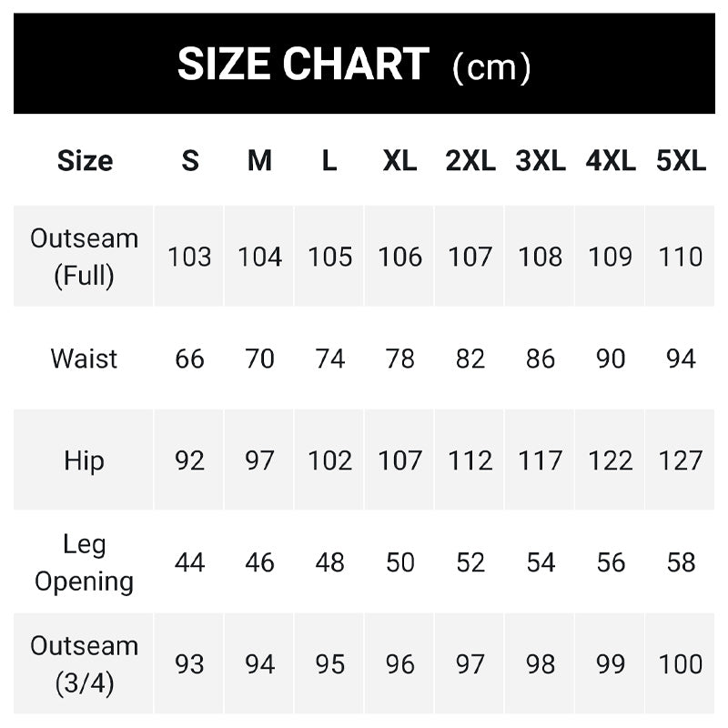Viewport: 728px width, 728px height.
Task: Select the Outseam (3/4) row label
Action: pos(84,664)
